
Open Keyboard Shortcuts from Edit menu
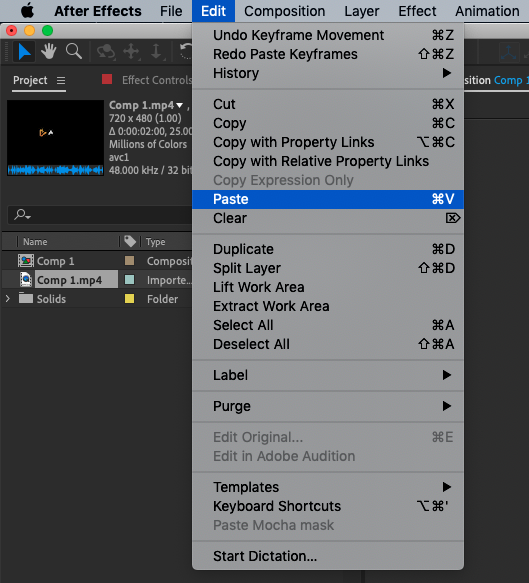click(328, 506)
